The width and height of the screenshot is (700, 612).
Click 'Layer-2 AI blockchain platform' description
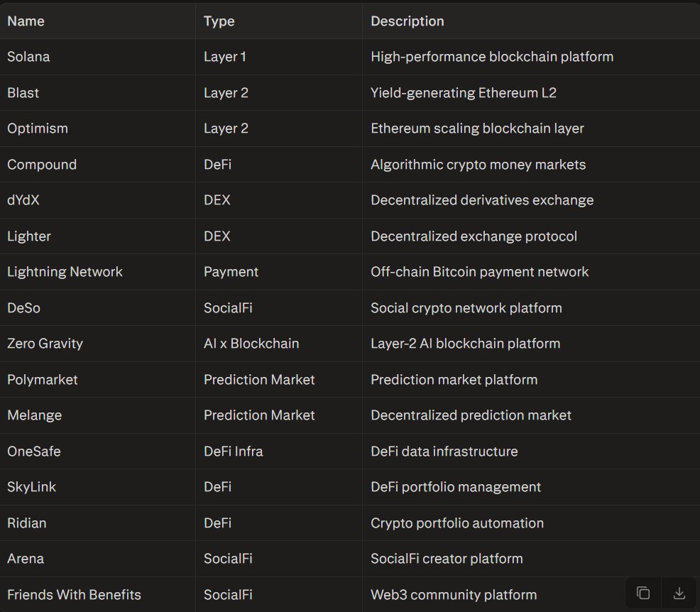[x=465, y=344]
